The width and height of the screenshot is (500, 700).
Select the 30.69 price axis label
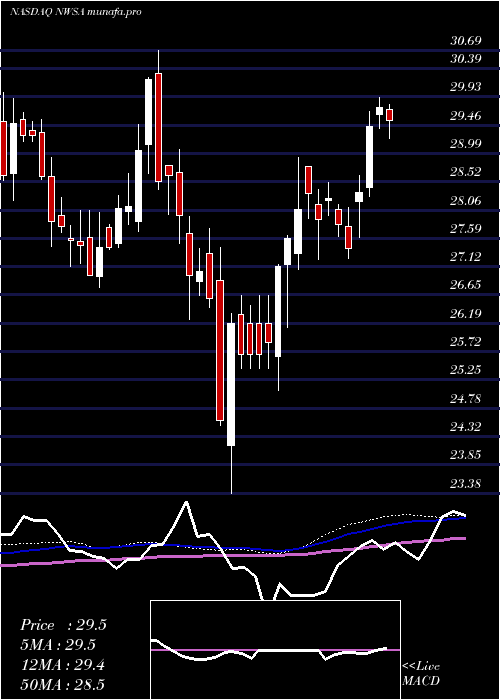click(466, 41)
